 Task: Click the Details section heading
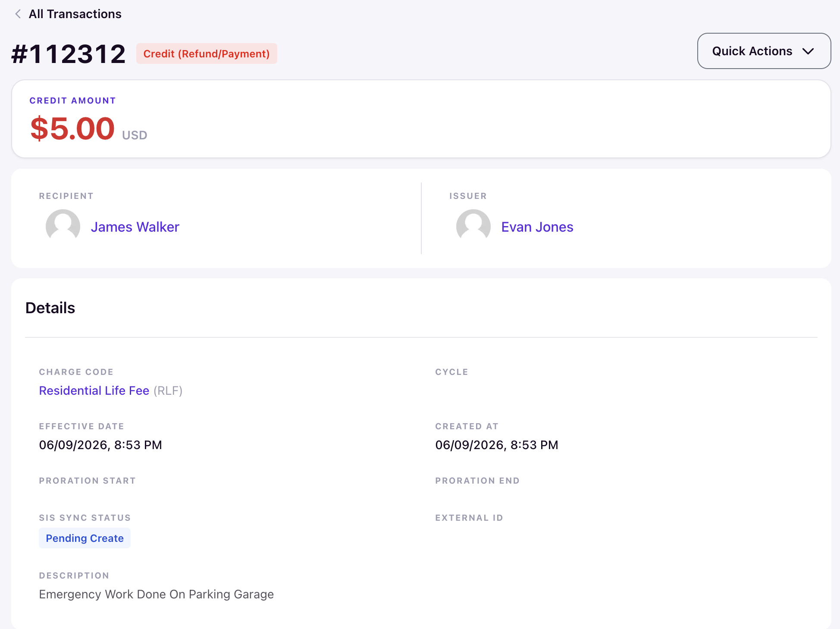tap(50, 308)
